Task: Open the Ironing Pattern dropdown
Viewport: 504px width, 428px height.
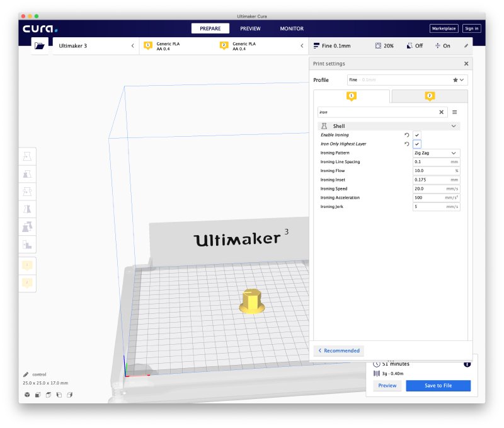Action: click(x=436, y=153)
